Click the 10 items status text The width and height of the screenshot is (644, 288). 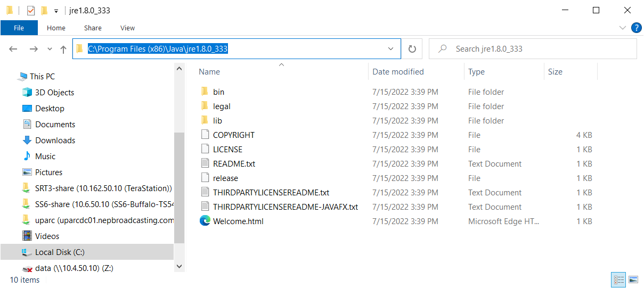25,279
